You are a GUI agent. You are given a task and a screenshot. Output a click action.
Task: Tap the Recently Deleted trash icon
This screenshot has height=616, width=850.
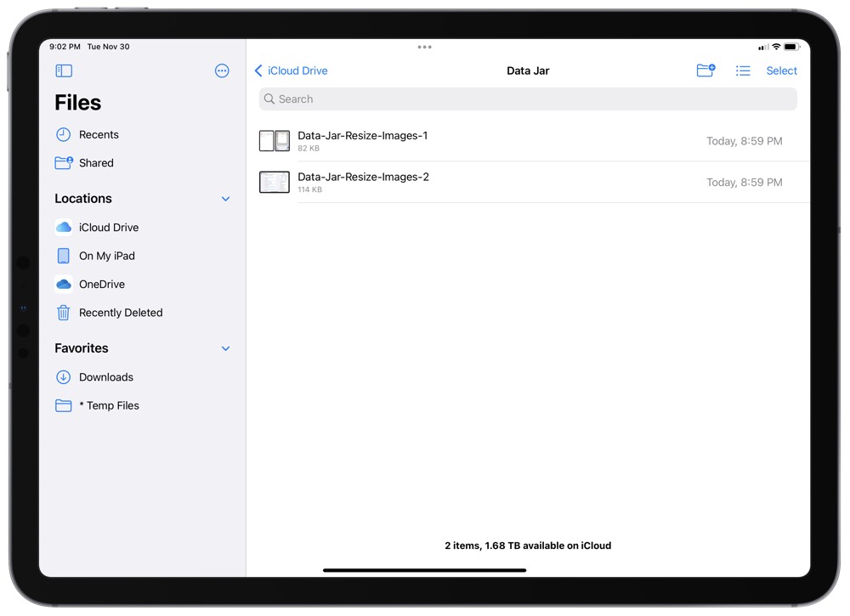tap(63, 313)
